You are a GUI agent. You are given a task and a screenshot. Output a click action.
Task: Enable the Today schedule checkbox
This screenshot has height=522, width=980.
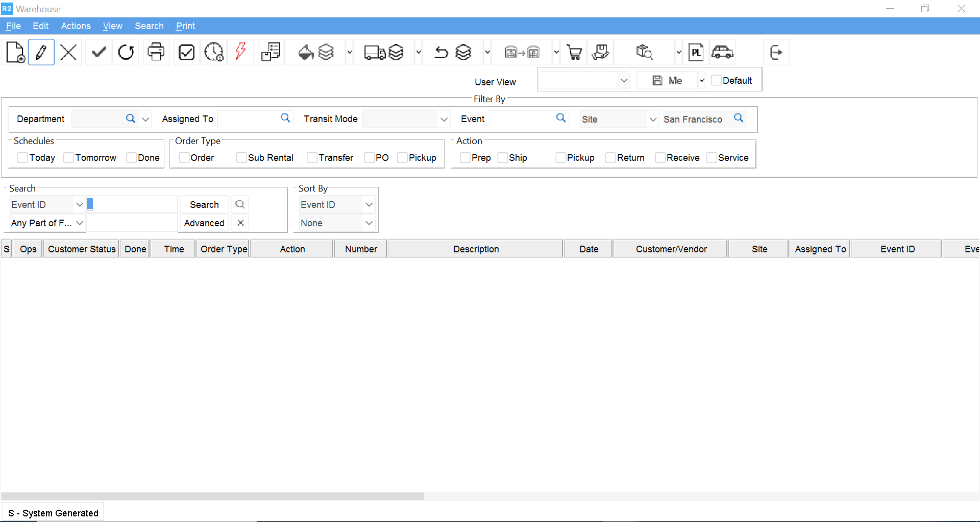tap(23, 158)
